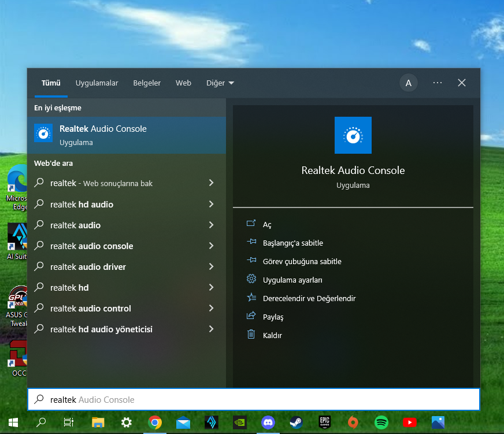Open NVIDIA app from the taskbar
The height and width of the screenshot is (434, 504).
[240, 422]
